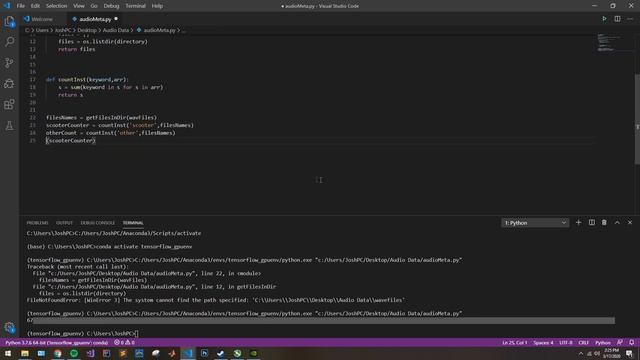Click unsaved dot on audioMeta.py tab
The width and height of the screenshot is (640, 360).
point(116,19)
